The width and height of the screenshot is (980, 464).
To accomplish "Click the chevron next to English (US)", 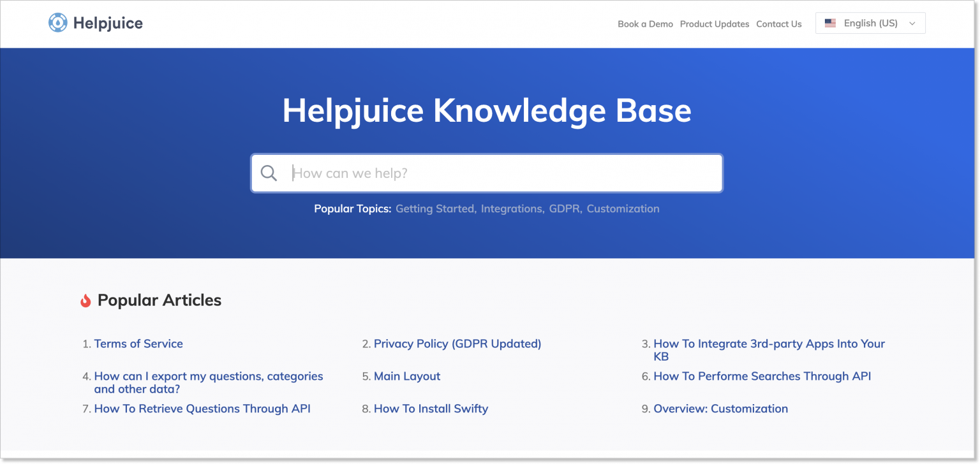I will click(x=910, y=23).
